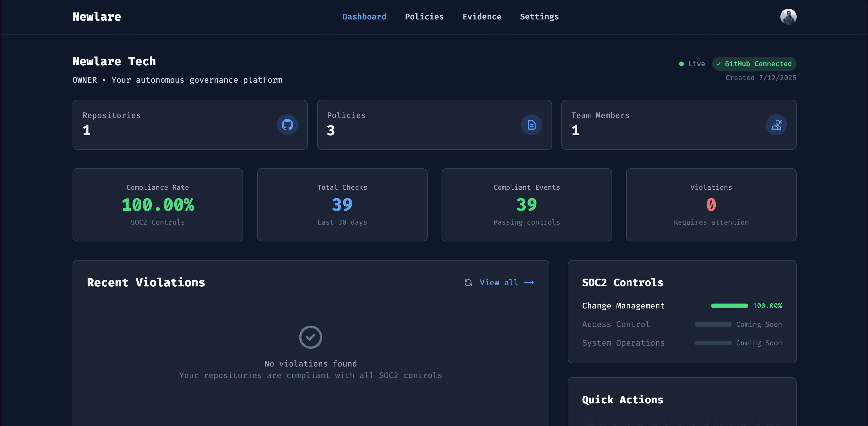Click the Change Management control label

point(623,306)
